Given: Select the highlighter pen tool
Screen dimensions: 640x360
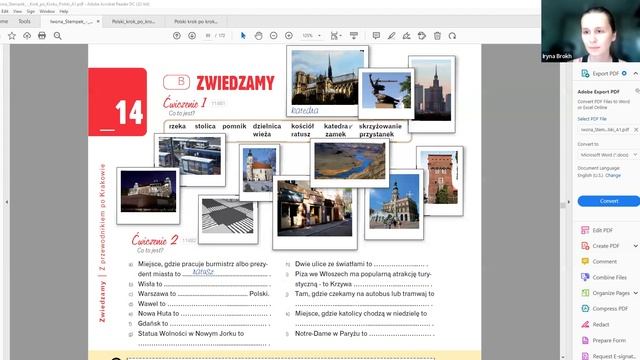Looking at the screenshot, I should pyautogui.click(x=391, y=36).
